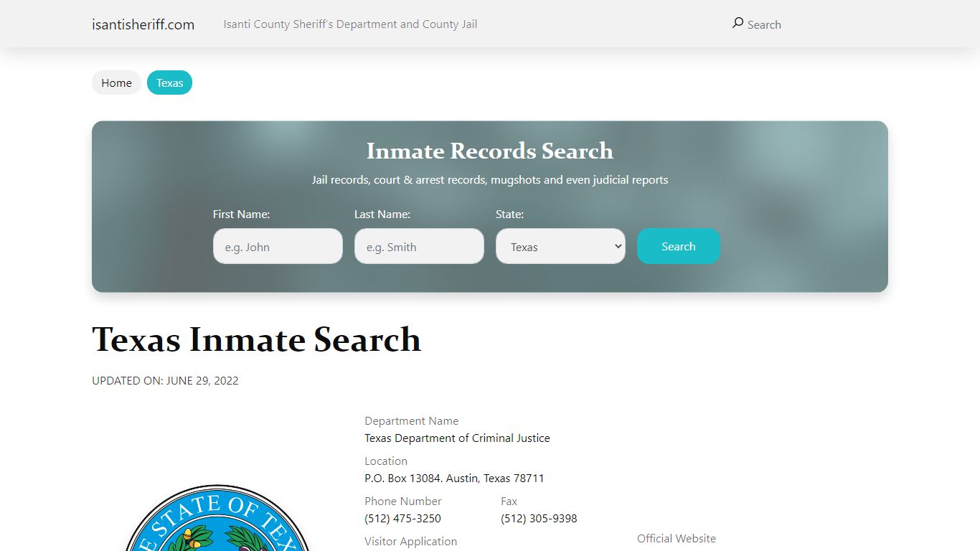Click the Official Website label
The height and width of the screenshot is (551, 980).
pyautogui.click(x=677, y=538)
